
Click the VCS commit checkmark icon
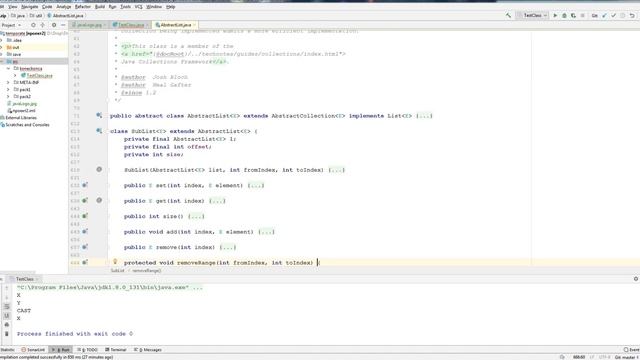[x=613, y=16]
